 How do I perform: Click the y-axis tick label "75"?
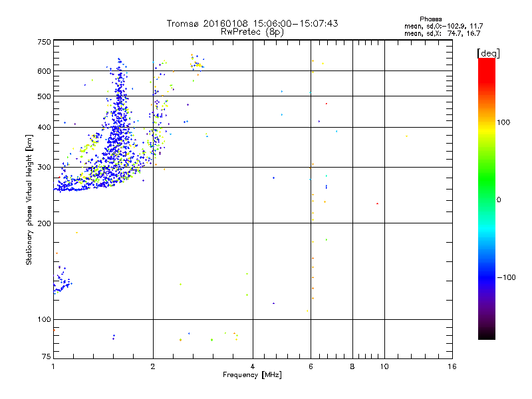(x=47, y=356)
